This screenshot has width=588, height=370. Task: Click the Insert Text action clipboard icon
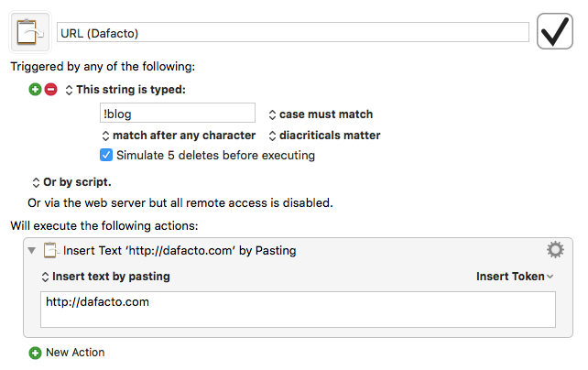coord(50,250)
